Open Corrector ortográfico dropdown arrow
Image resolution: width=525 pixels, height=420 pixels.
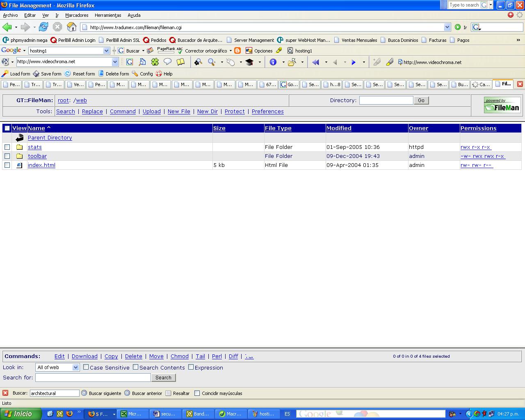click(231, 51)
